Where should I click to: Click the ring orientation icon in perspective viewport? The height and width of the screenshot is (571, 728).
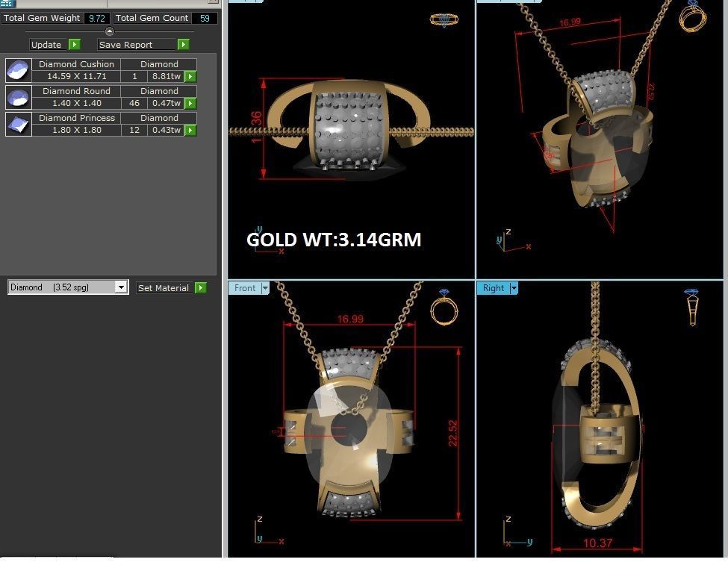(x=693, y=16)
